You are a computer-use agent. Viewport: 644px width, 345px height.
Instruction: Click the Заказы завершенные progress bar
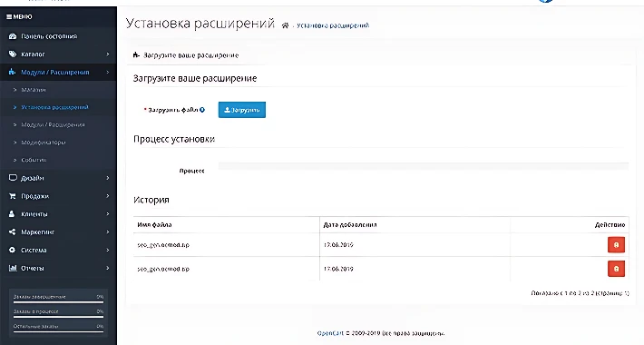tap(58, 301)
